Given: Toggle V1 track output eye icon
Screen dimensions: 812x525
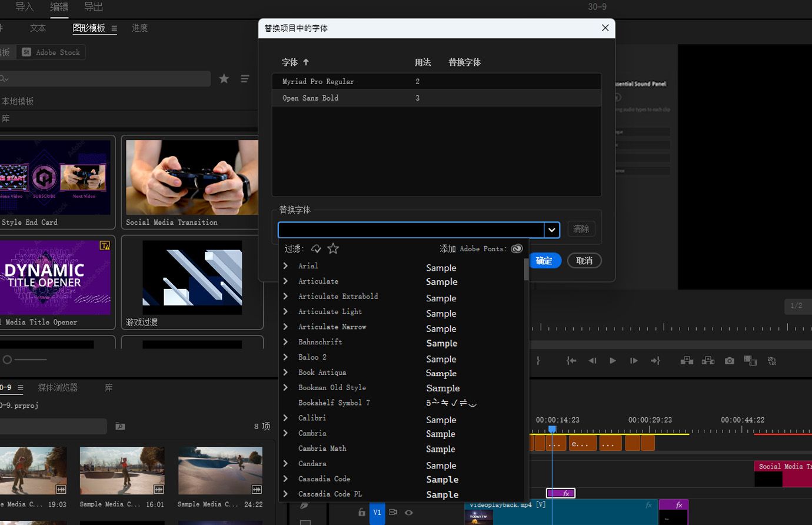Looking at the screenshot, I should (x=408, y=513).
